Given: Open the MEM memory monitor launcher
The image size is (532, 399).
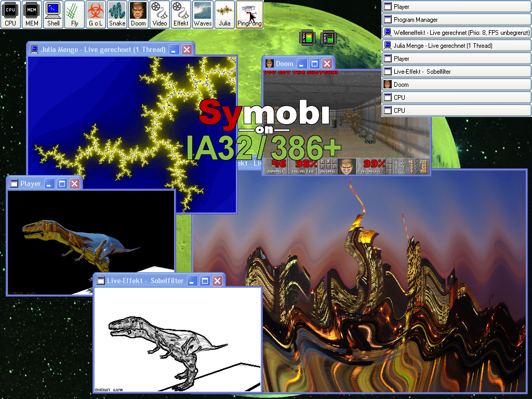Looking at the screenshot, I should pyautogui.click(x=32, y=14).
